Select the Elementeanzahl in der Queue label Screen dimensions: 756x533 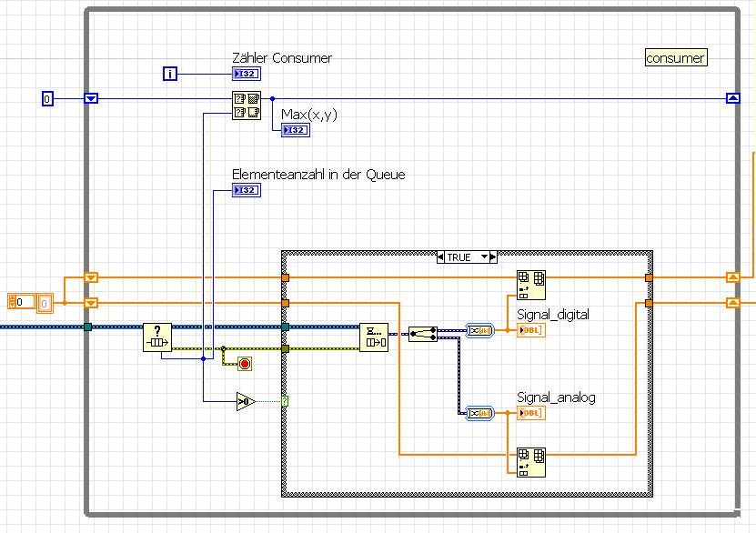pyautogui.click(x=318, y=175)
